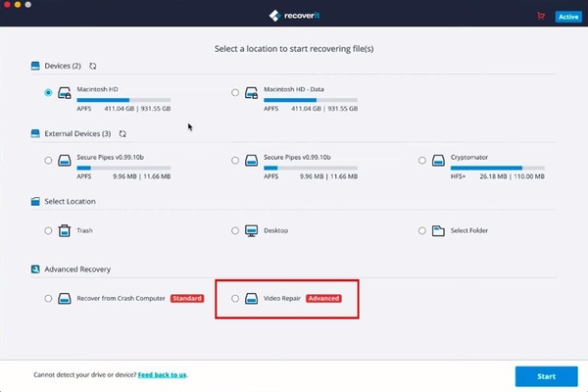The width and height of the screenshot is (588, 392).
Task: Select the Cryptomator radio button
Action: click(x=421, y=161)
